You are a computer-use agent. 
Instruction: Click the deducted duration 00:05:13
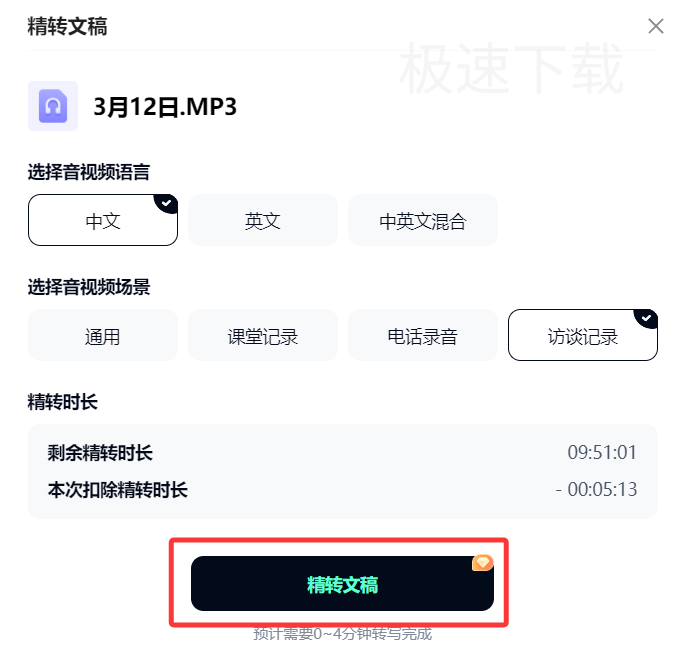pyautogui.click(x=602, y=490)
